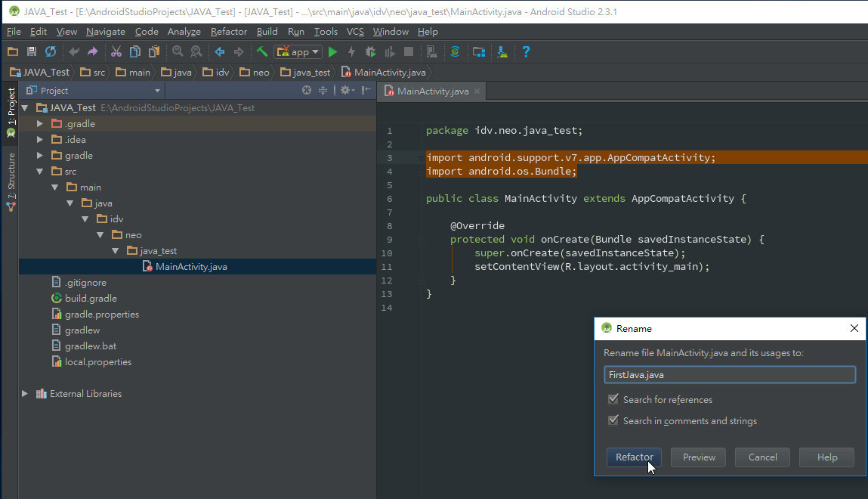Click the Undo arrow icon
Image resolution: width=868 pixels, height=499 pixels.
coord(73,52)
